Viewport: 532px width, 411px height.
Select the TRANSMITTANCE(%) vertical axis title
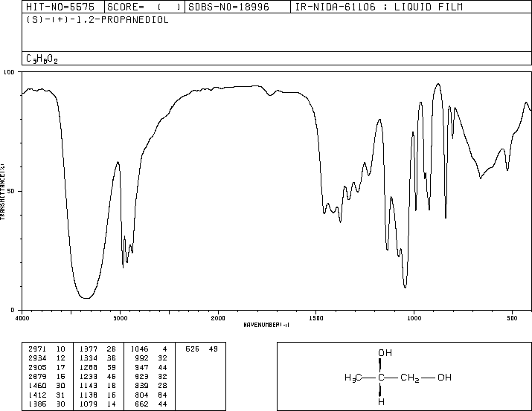[x=2, y=192]
